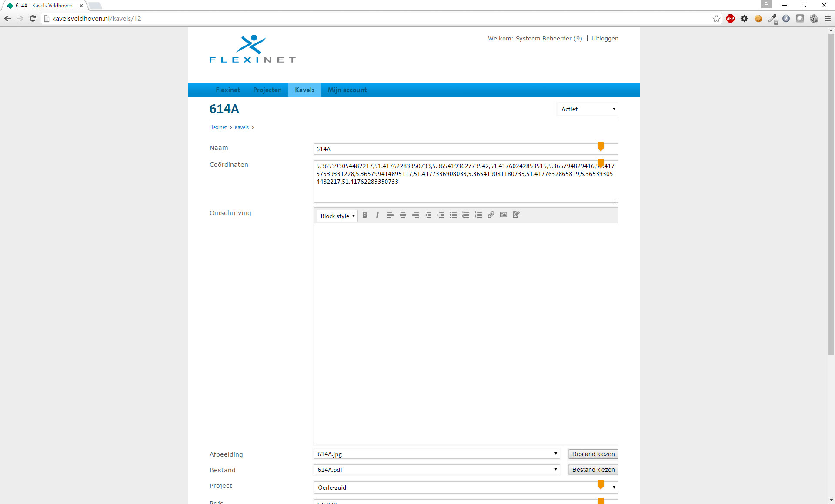This screenshot has width=835, height=504.
Task: Bookmark page with the star icon
Action: (x=716, y=18)
